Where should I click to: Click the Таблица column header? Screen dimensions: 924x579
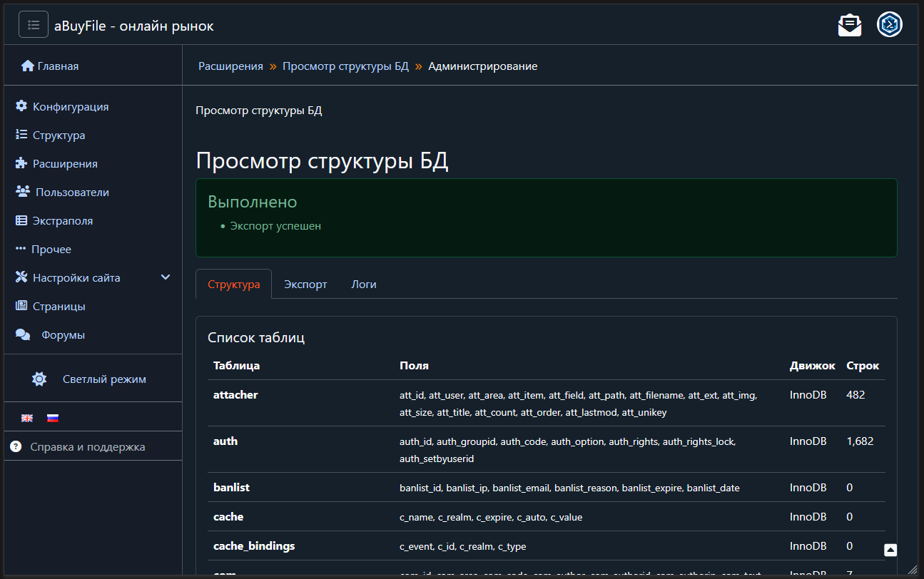pyautogui.click(x=236, y=365)
